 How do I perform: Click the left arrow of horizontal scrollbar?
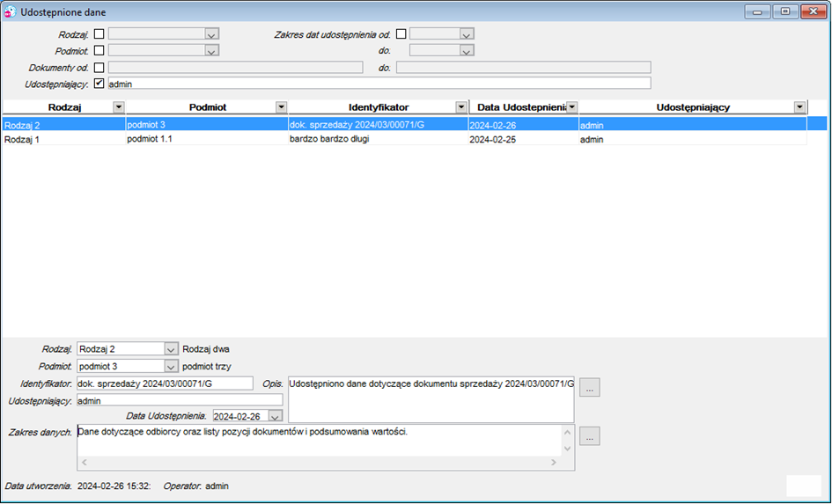[x=84, y=463]
